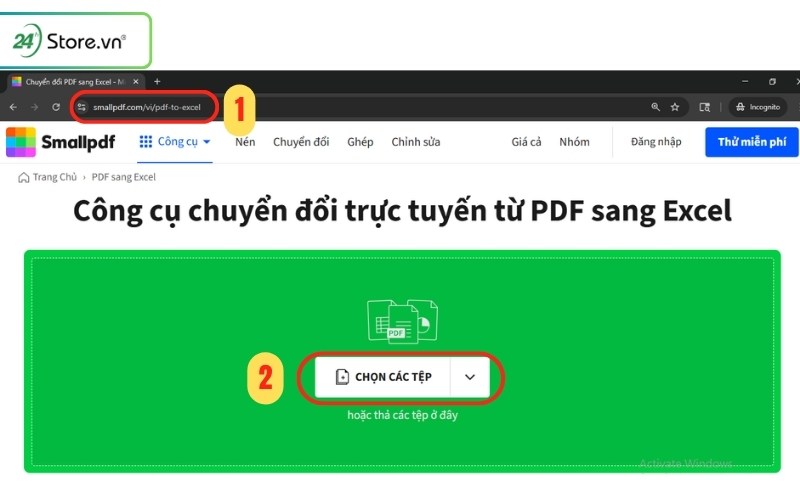Expand file source dropdown beside CHỌN CÁC TỆP
This screenshot has width=800, height=500.
coord(470,377)
